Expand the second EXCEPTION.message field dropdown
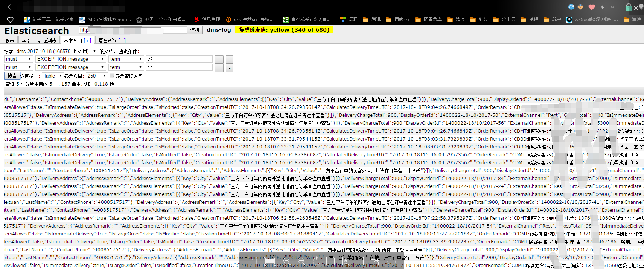The height and width of the screenshot is (269, 644). tap(70, 67)
